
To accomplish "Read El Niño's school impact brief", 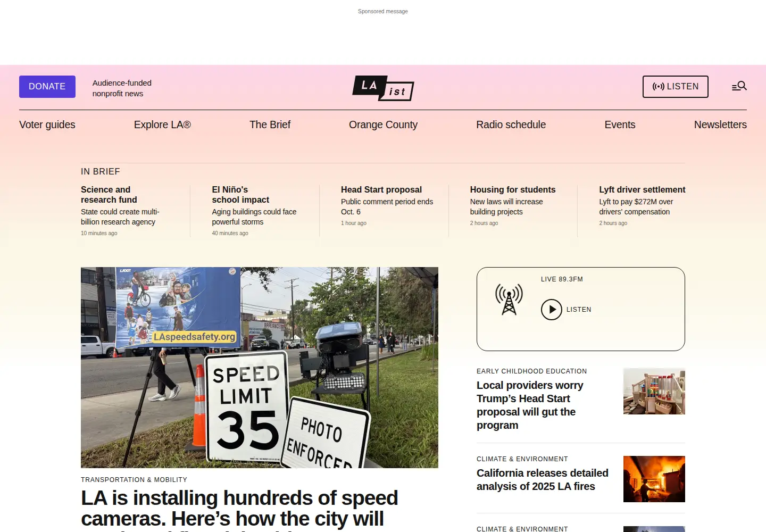I will pos(240,195).
